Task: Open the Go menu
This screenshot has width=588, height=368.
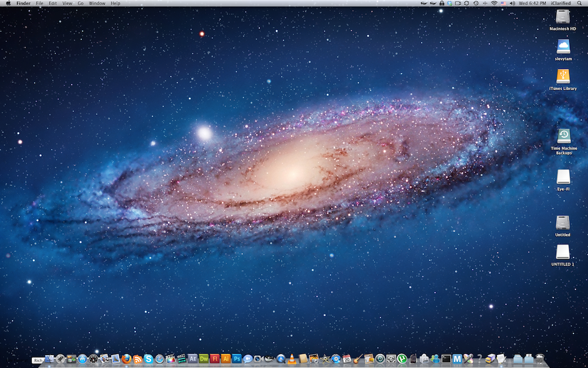Action: click(x=81, y=3)
